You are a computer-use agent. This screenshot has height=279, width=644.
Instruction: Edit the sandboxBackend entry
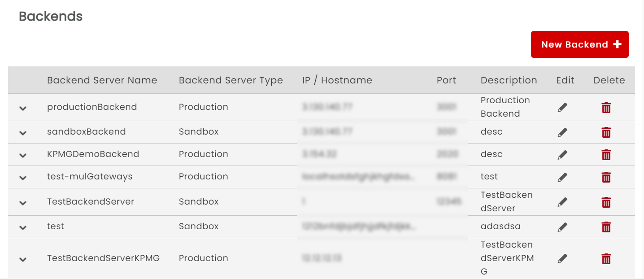562,132
